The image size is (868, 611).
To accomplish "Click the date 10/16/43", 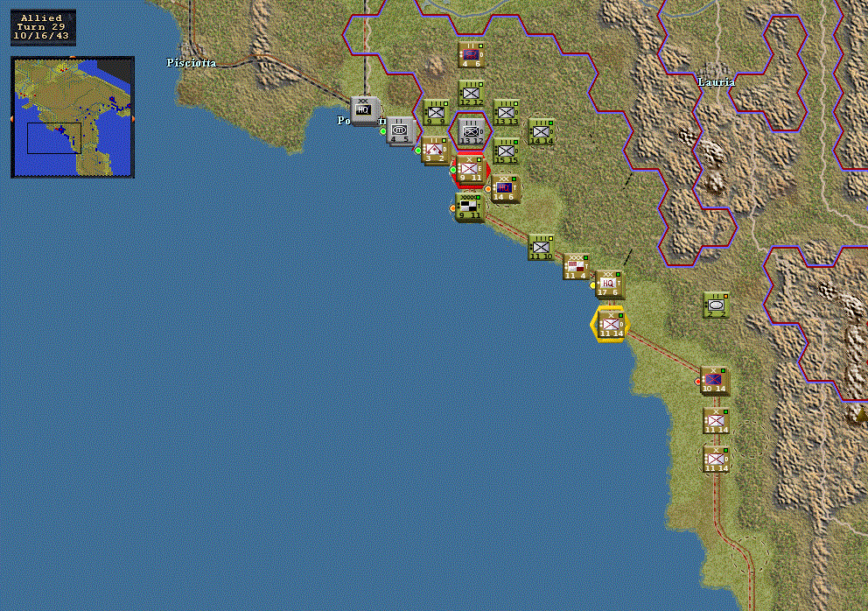I will [x=41, y=36].
